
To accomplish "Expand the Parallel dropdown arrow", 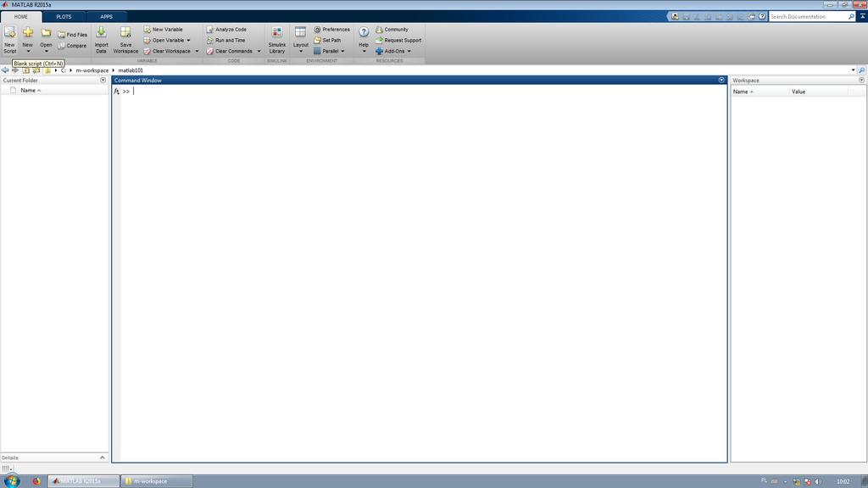I will [342, 51].
